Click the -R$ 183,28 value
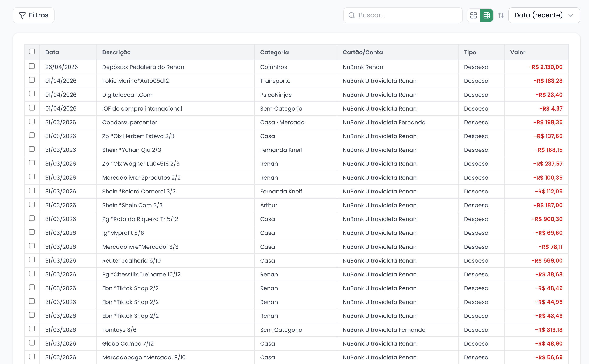This screenshot has width=589, height=364. (548, 81)
